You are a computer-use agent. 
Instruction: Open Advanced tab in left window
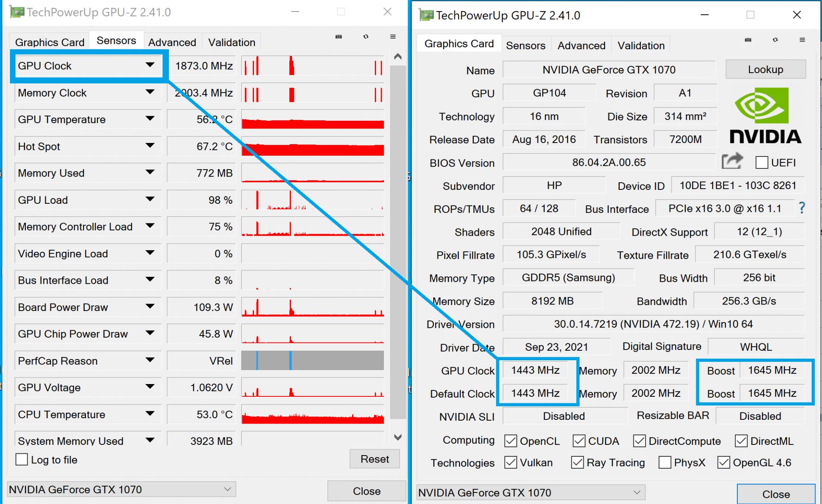(x=172, y=42)
